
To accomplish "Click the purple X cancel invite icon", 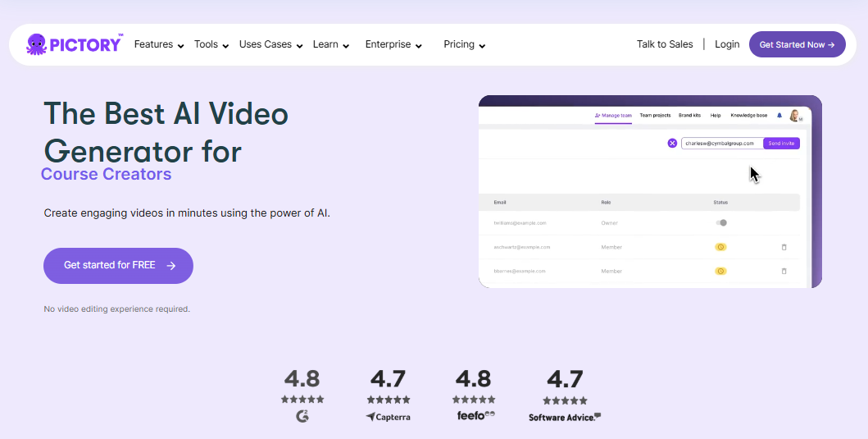I will point(672,143).
